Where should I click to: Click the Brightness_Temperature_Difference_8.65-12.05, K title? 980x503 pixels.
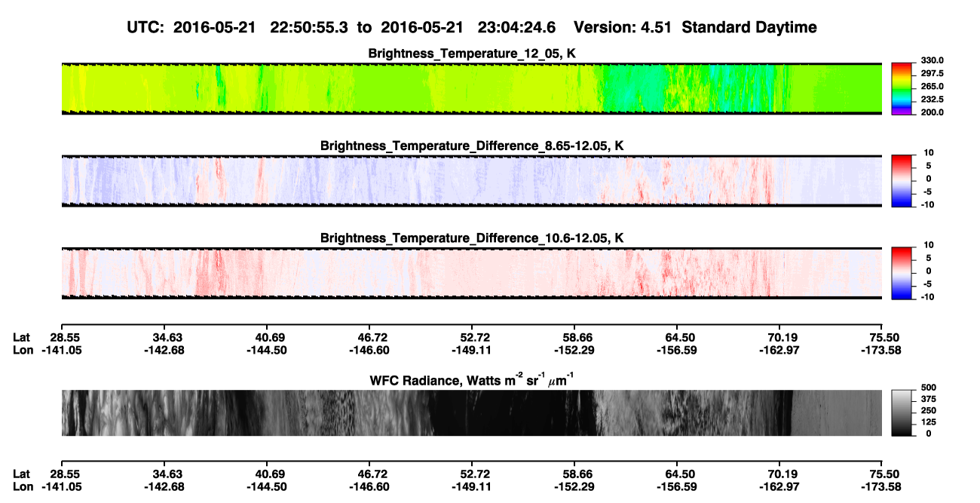click(472, 145)
